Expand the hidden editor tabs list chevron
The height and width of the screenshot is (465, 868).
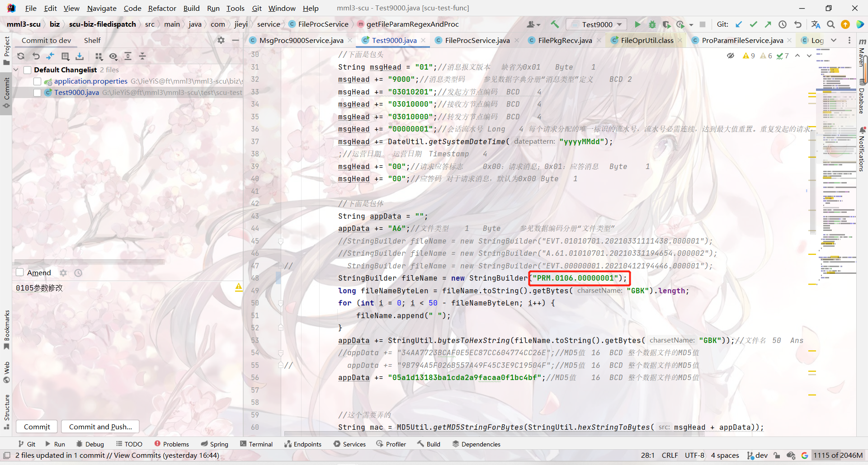click(834, 40)
